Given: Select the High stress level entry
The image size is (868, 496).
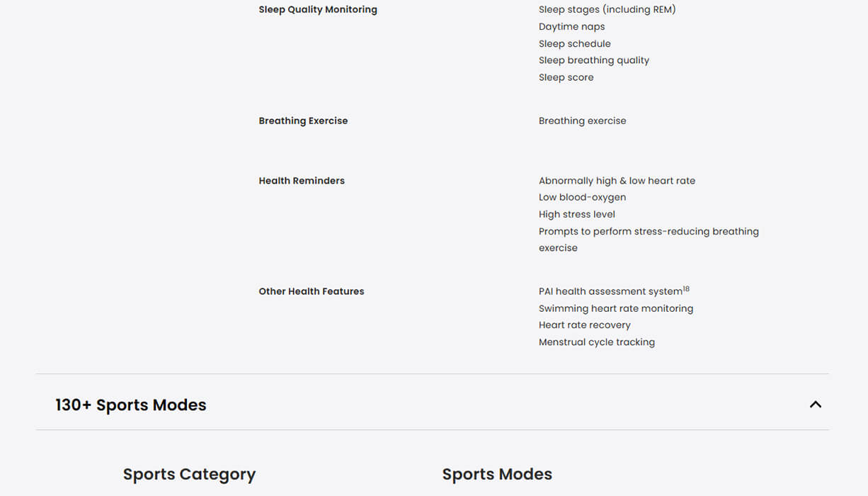Looking at the screenshot, I should [576, 215].
